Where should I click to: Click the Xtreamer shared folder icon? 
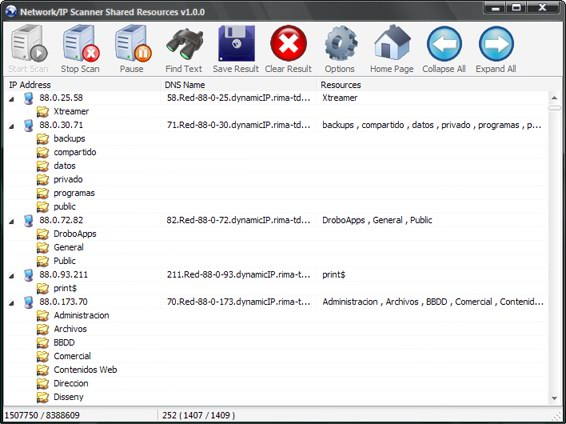pos(43,112)
